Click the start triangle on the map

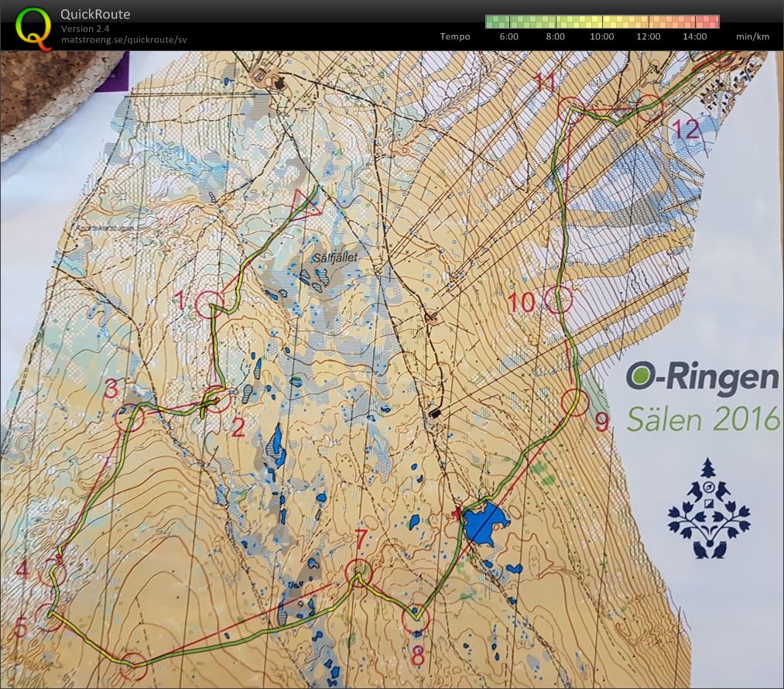tap(306, 205)
